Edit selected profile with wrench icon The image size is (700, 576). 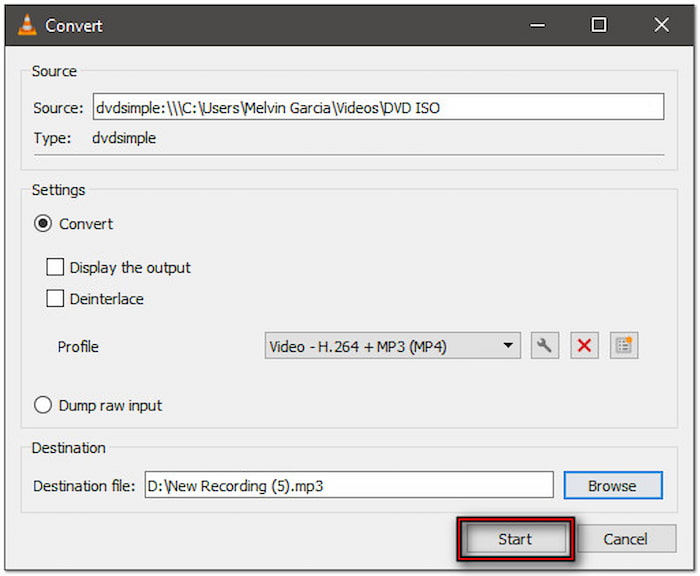point(545,346)
